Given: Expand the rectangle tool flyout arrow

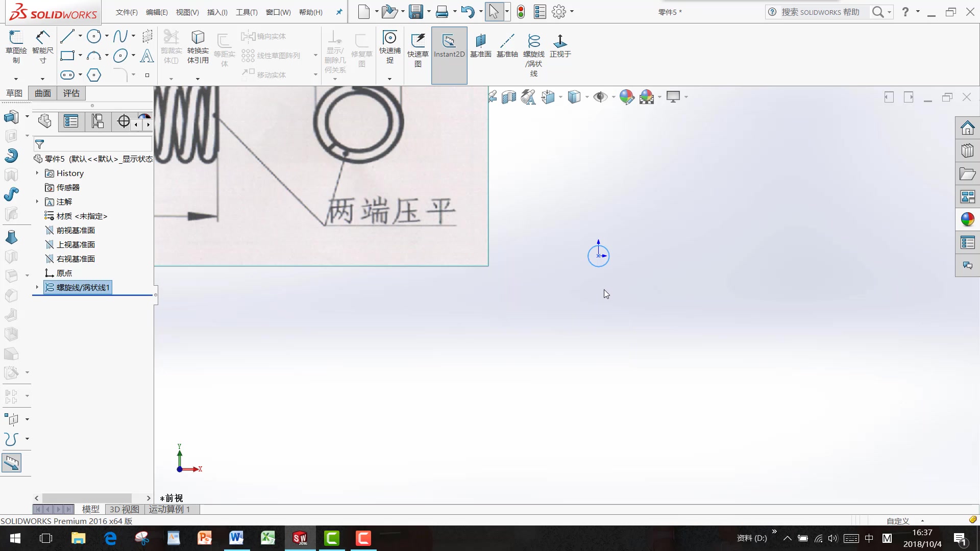Looking at the screenshot, I should [x=80, y=56].
